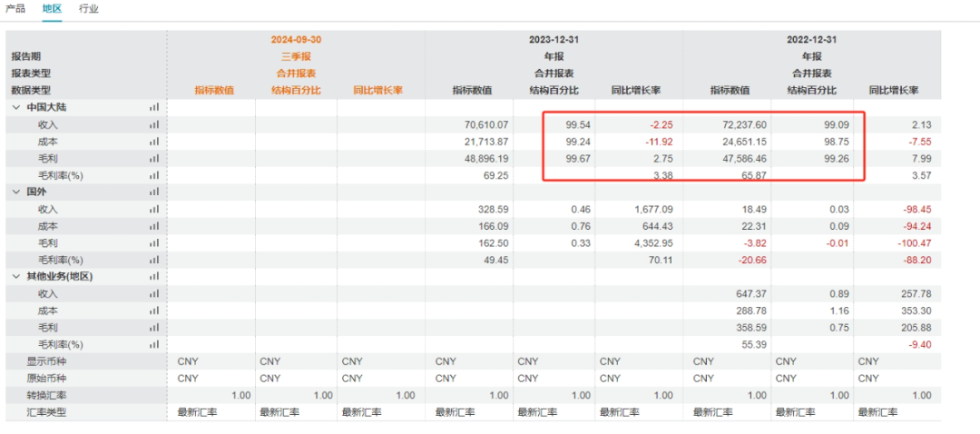Click the 显示币种 row label

(x=46, y=361)
